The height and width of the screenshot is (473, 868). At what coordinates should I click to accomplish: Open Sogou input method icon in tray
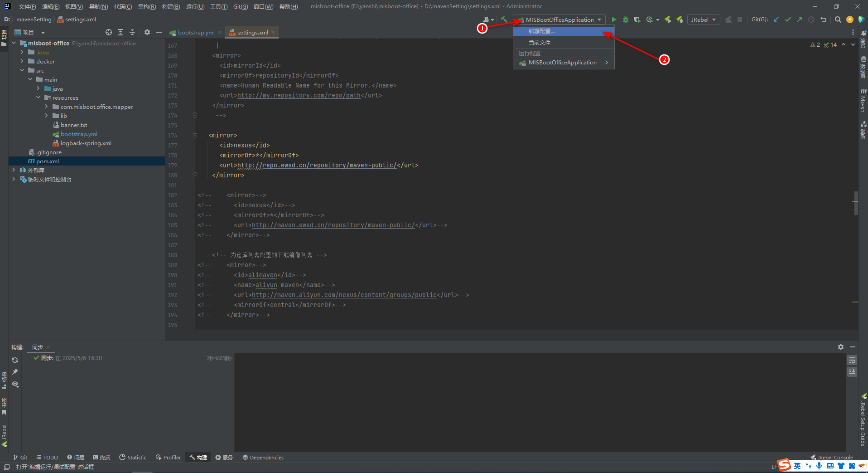(784, 465)
